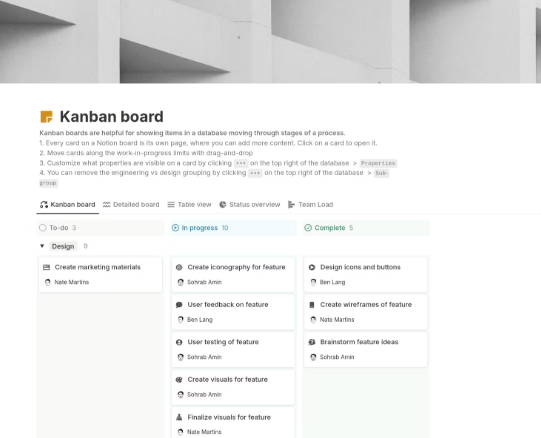Viewport: 541px width, 438px height.
Task: Click the Finalize visuals for feature icon
Action: coord(179,417)
